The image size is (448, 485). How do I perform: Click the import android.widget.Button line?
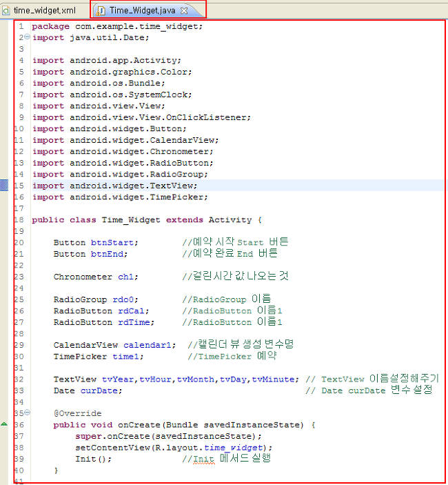(110, 129)
